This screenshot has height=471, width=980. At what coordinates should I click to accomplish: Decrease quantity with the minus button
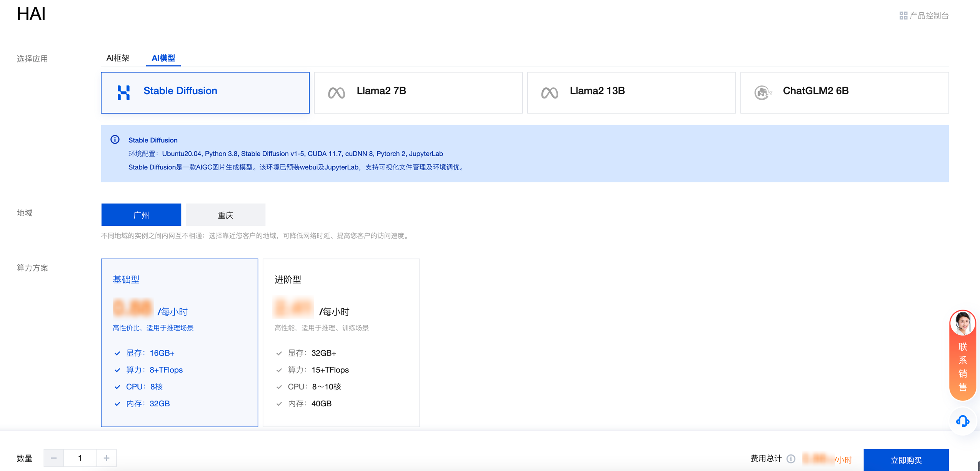click(53, 458)
